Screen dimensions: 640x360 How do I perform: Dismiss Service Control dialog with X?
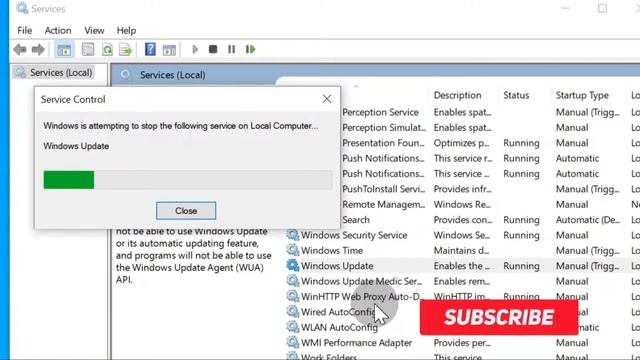(x=327, y=99)
